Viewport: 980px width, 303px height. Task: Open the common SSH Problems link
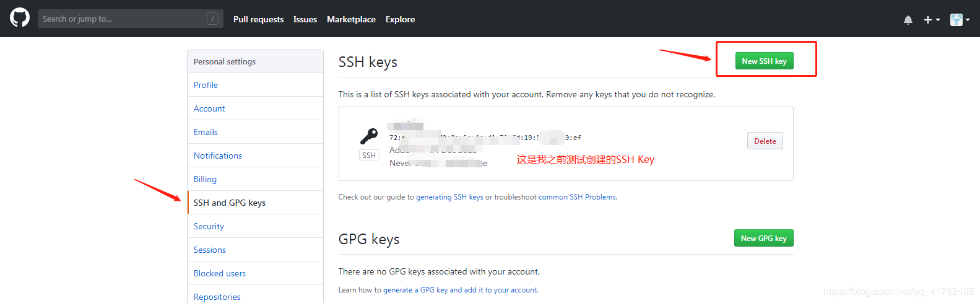pos(577,197)
